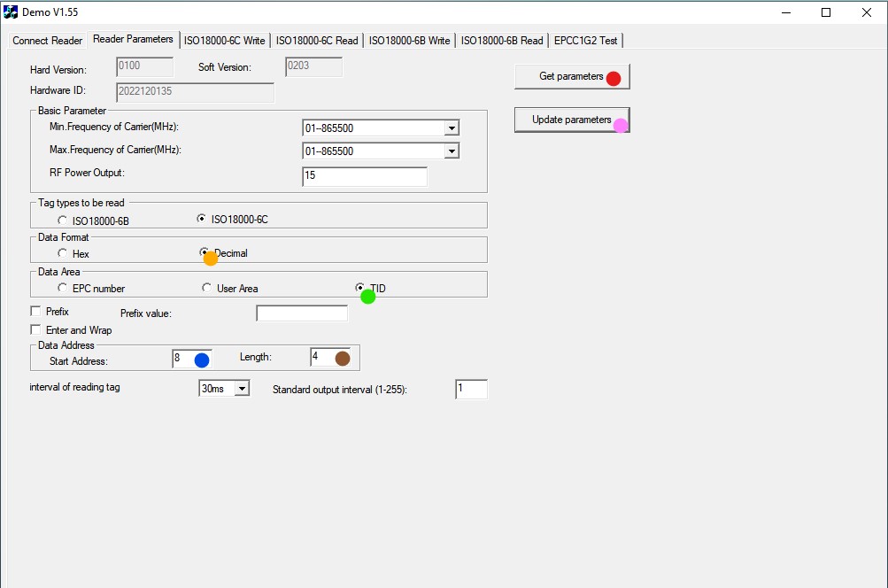The height and width of the screenshot is (588, 888).
Task: Click the Hard Version field
Action: click(x=145, y=66)
